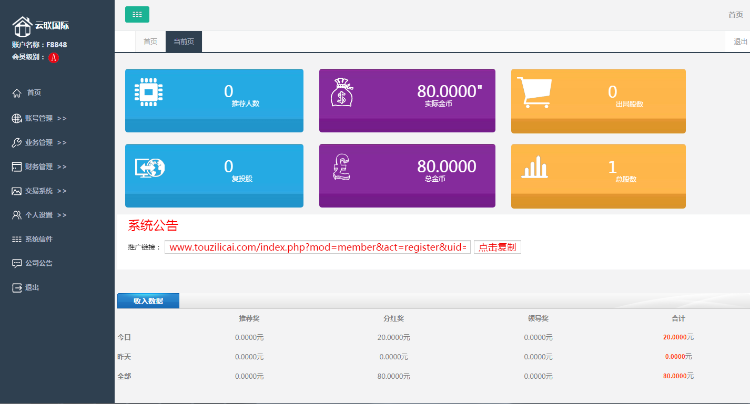Viewport: 750px width, 404px height.
Task: Click the 系统公告 red heading
Action: pos(153,226)
